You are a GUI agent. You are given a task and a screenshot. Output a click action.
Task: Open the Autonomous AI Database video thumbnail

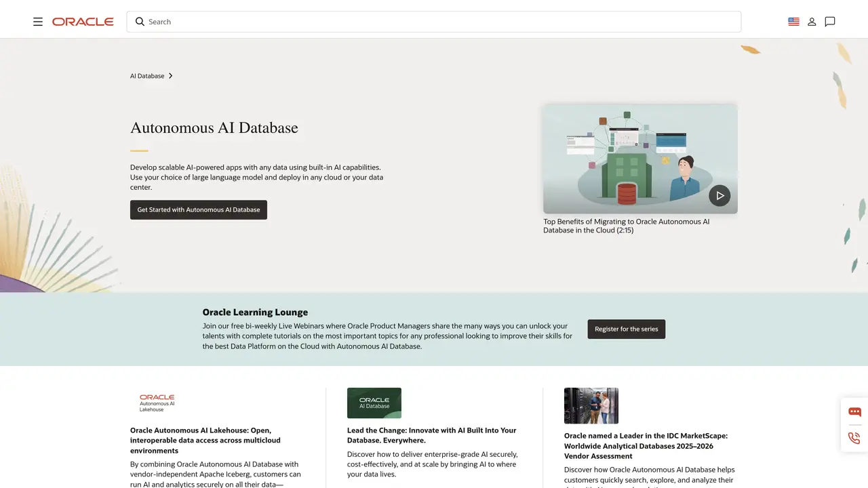click(640, 159)
